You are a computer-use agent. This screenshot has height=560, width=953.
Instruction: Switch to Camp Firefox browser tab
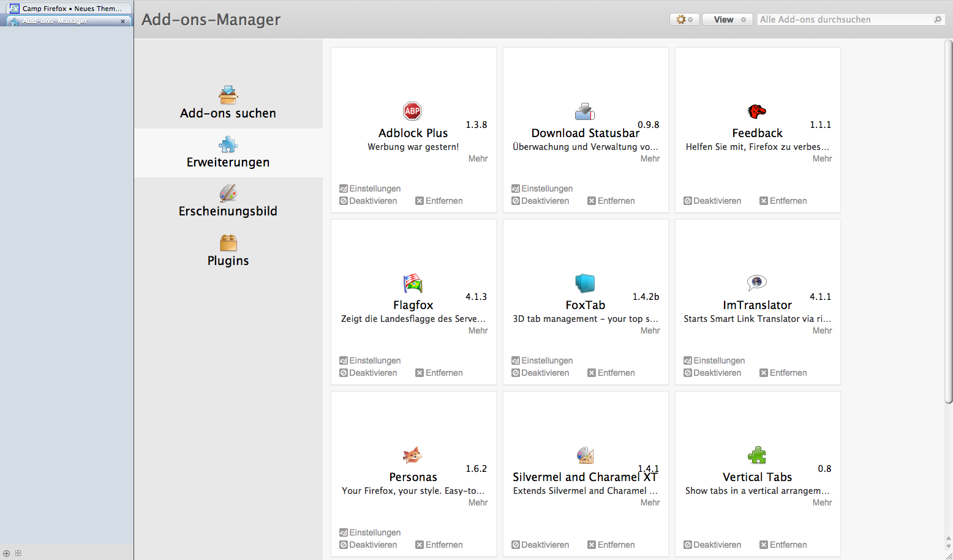(x=69, y=9)
